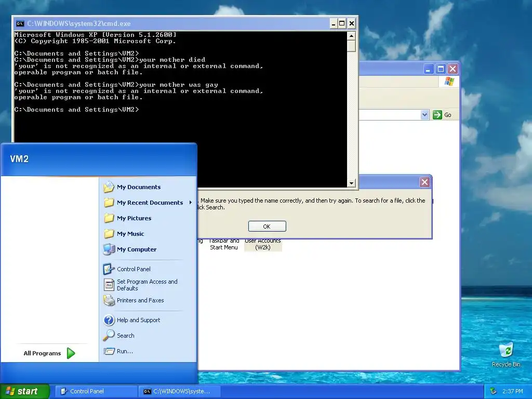Screen dimensions: 532x399
Task: Open My Music folder icon
Action: click(x=109, y=234)
